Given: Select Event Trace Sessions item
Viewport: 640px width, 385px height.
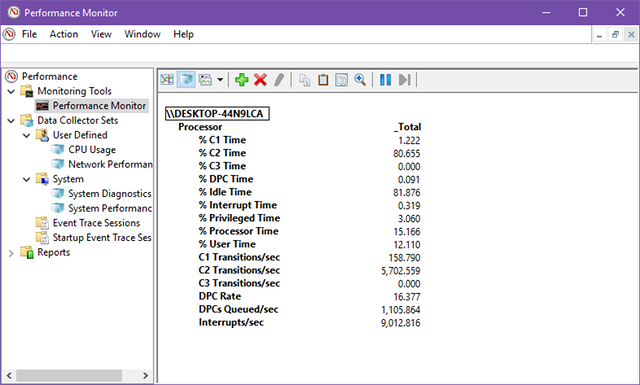Looking at the screenshot, I should pos(96,223).
